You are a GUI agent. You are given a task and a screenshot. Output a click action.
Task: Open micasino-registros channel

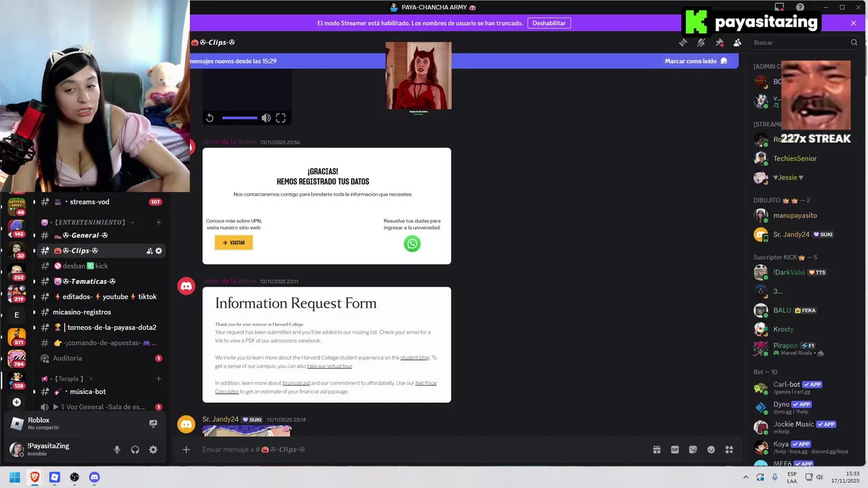pyautogui.click(x=100, y=312)
